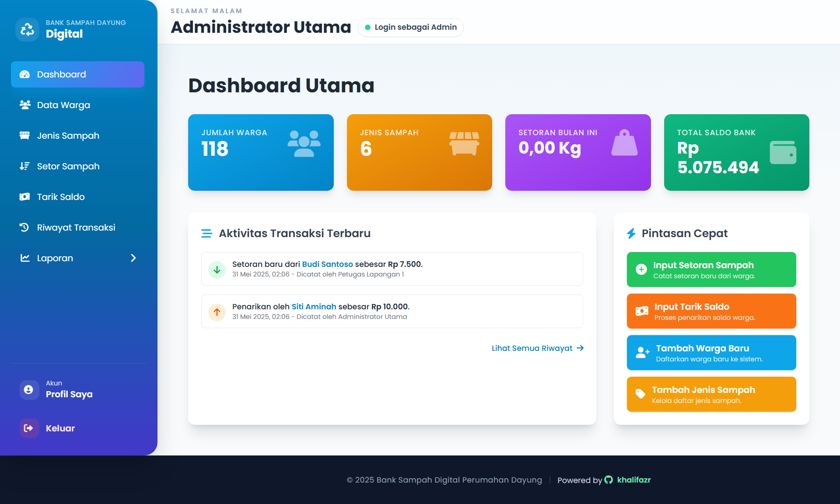Click the khalifazr footer link
840x504 pixels.
tap(633, 480)
